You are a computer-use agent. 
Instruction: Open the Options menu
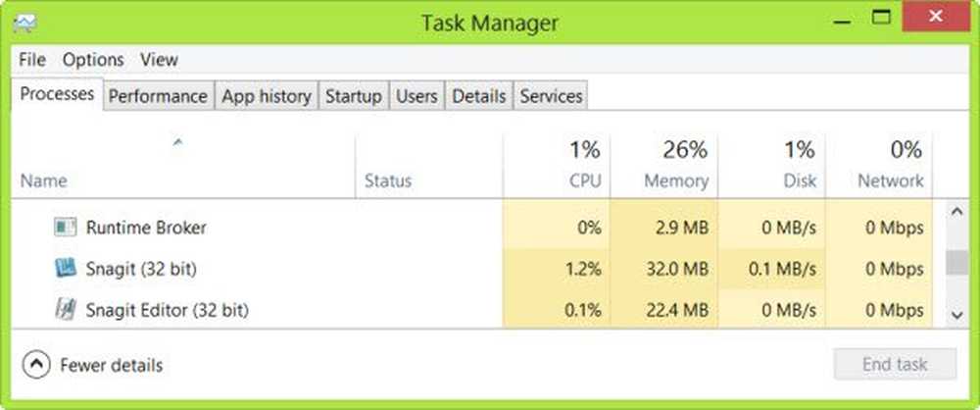tap(93, 60)
